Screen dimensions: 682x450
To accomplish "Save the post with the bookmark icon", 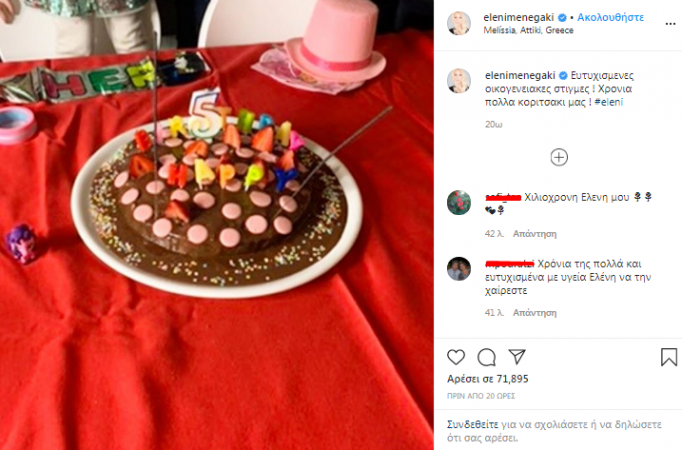I will (669, 357).
